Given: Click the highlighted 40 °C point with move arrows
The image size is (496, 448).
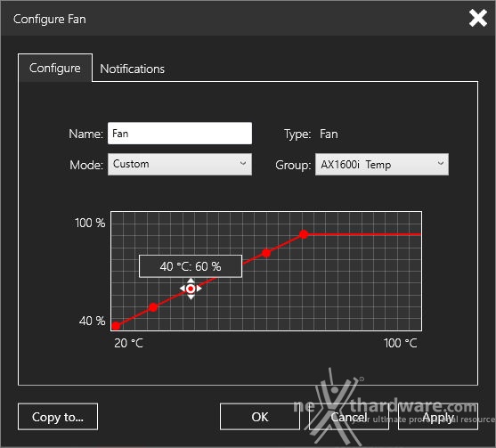Looking at the screenshot, I should [191, 289].
